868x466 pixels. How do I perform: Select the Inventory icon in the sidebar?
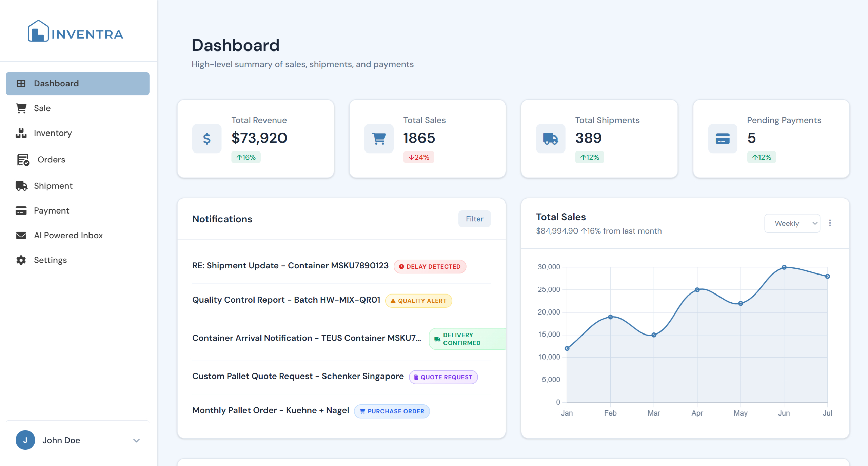21,133
